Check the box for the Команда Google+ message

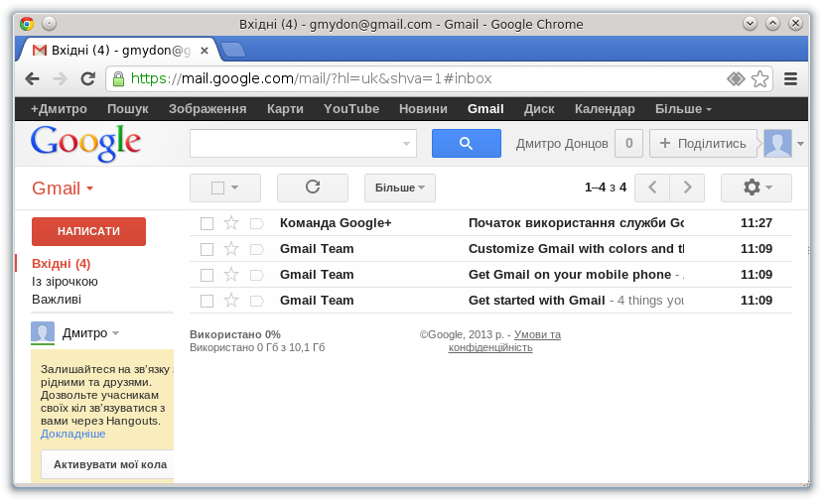point(207,224)
